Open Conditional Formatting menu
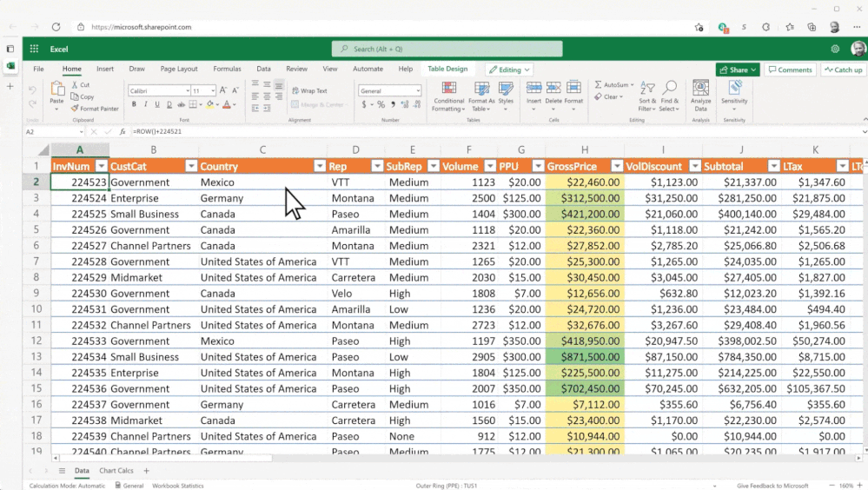868x490 pixels. coord(448,96)
